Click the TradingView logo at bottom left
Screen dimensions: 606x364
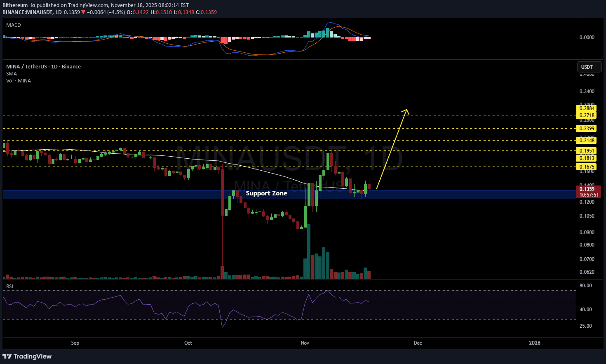(x=27, y=356)
